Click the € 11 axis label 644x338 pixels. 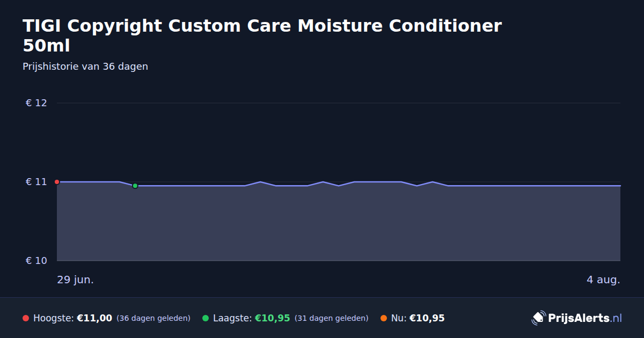point(36,182)
